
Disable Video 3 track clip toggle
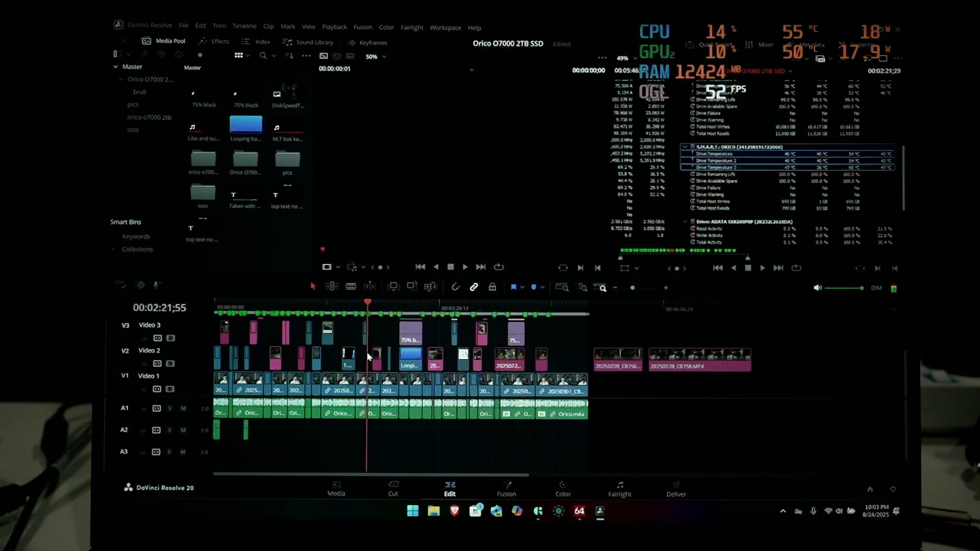170,338
